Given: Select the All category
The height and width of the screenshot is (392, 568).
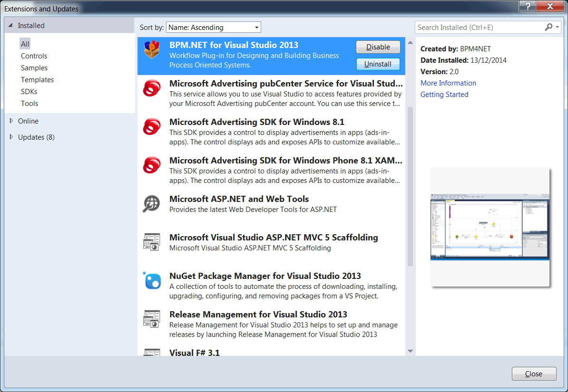Looking at the screenshot, I should tap(25, 44).
